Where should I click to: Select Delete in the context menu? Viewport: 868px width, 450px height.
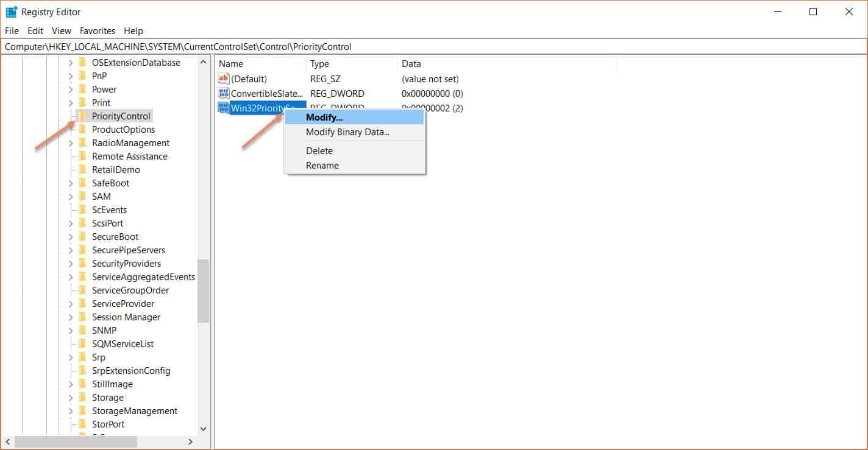click(x=319, y=150)
